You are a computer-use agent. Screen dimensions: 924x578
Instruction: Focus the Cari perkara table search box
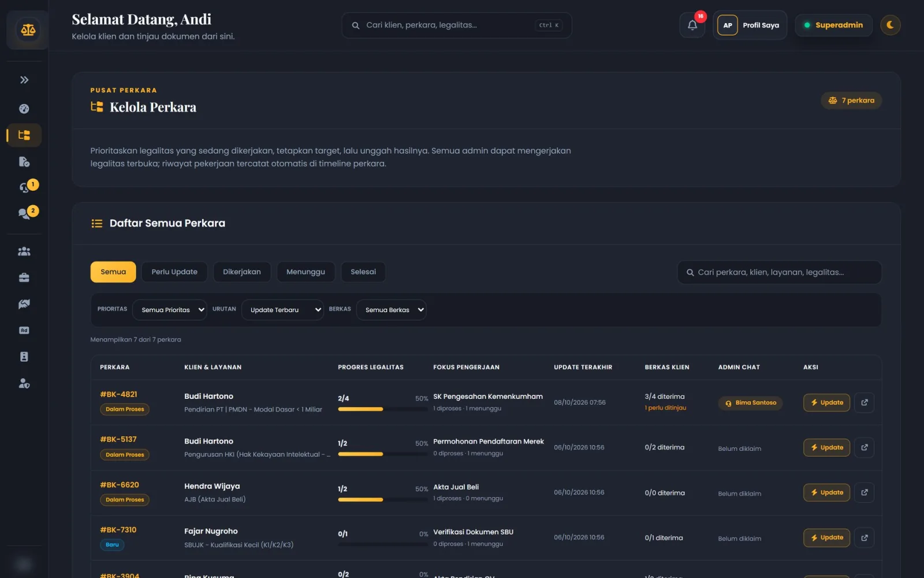click(x=779, y=272)
